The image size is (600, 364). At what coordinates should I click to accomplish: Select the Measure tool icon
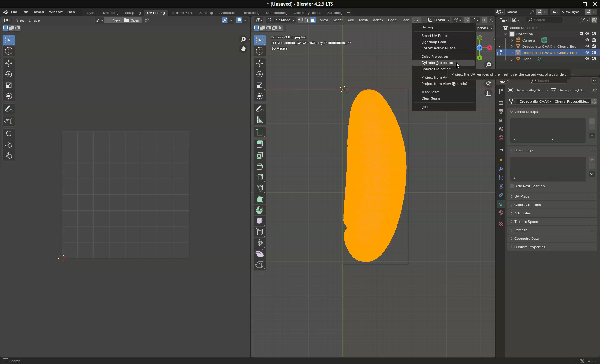coord(259,120)
